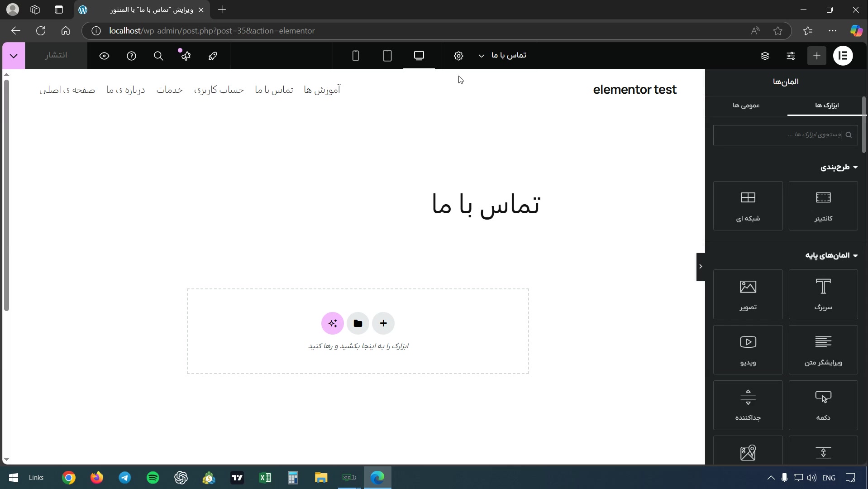Click the widget search input field
The image size is (868, 489).
(x=785, y=135)
